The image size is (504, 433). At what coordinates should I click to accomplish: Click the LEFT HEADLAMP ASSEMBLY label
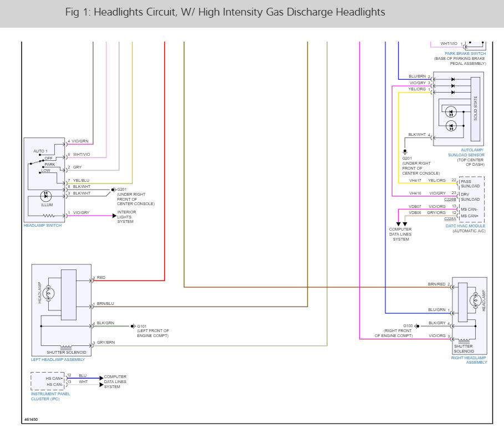point(58,359)
